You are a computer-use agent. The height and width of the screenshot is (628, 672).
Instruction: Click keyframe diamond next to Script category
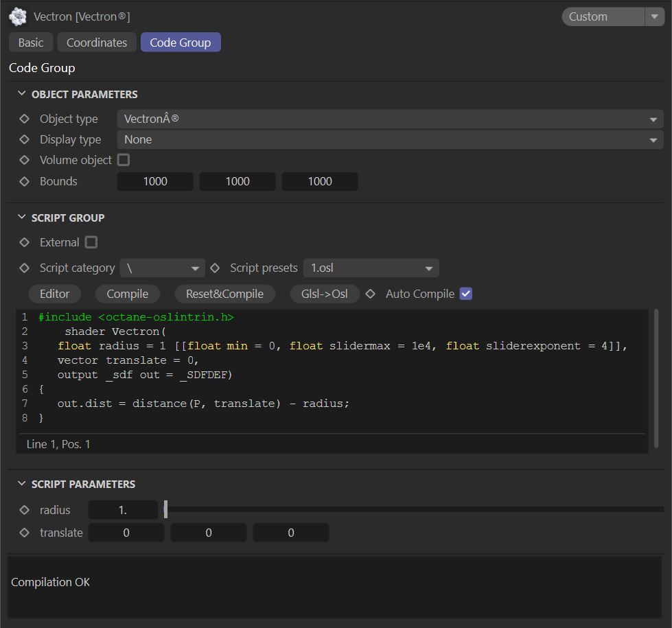(25, 268)
